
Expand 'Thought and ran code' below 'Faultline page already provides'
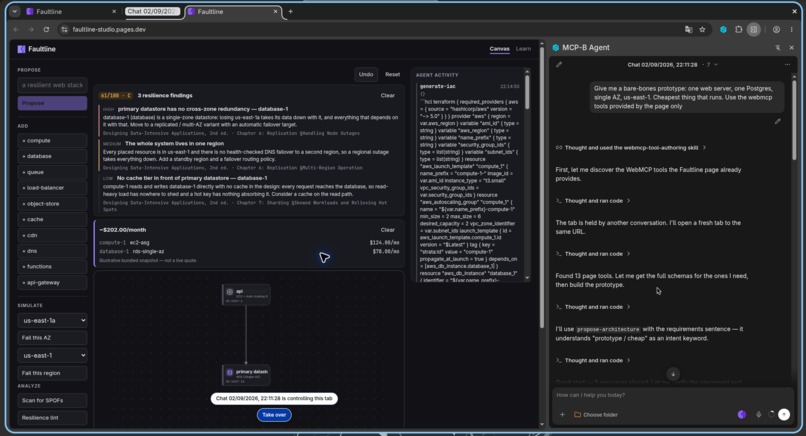pos(593,201)
